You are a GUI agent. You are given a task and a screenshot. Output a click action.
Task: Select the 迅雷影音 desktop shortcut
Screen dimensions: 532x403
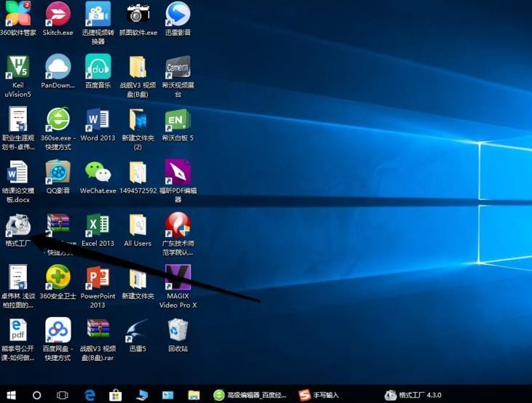pyautogui.click(x=178, y=19)
